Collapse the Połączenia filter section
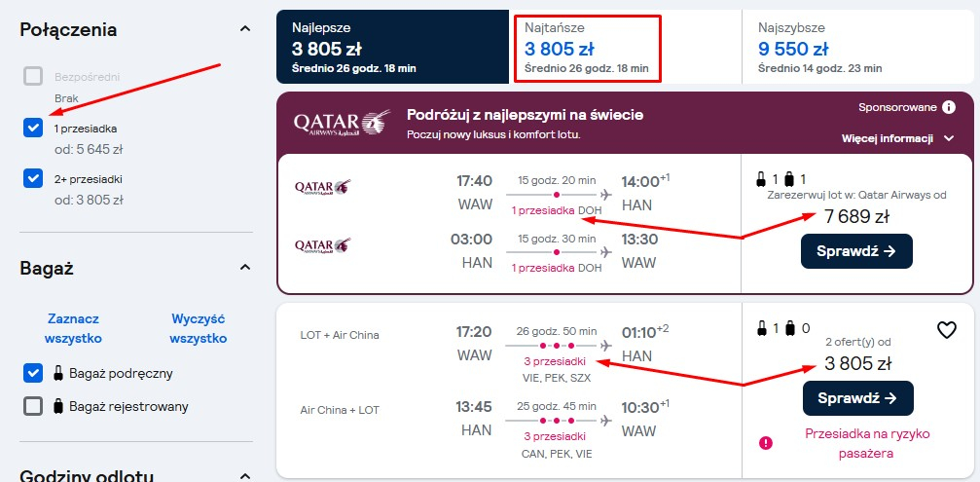Image resolution: width=980 pixels, height=482 pixels. coord(245,29)
